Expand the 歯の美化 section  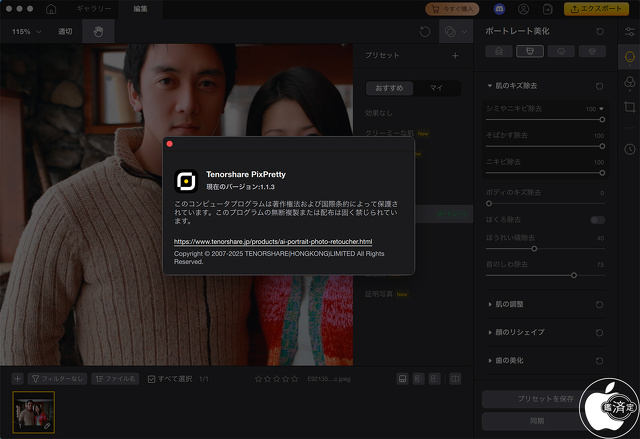click(x=490, y=361)
